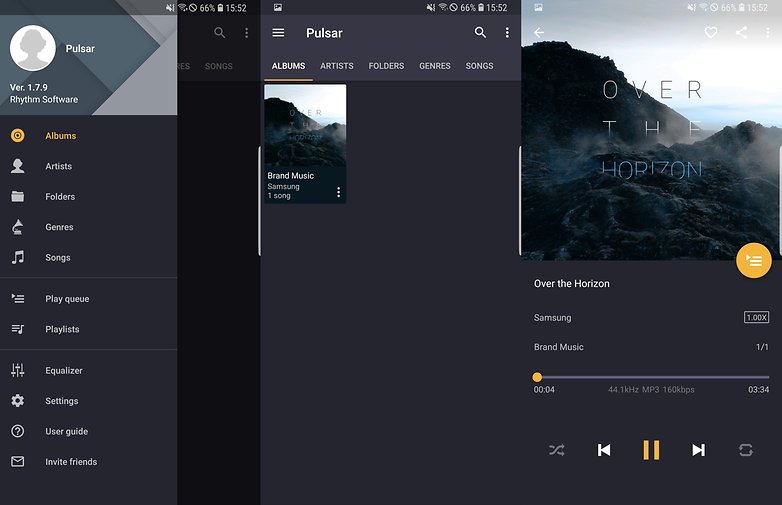Click the dimmed search icon behind drawer
Image resolution: width=782 pixels, height=505 pixels.
219,32
